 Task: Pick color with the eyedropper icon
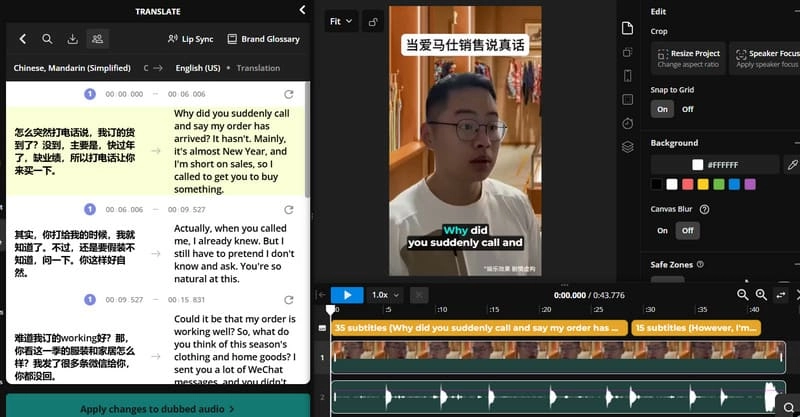pos(792,165)
